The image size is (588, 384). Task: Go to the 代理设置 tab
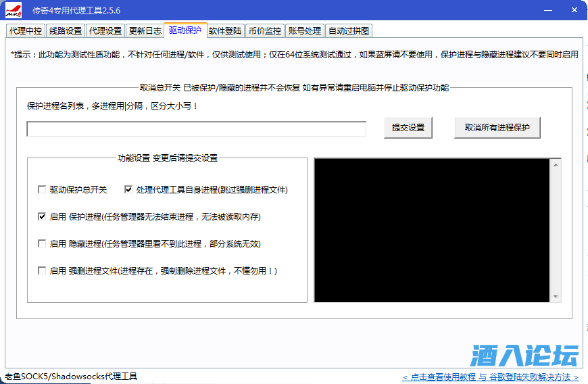click(105, 31)
